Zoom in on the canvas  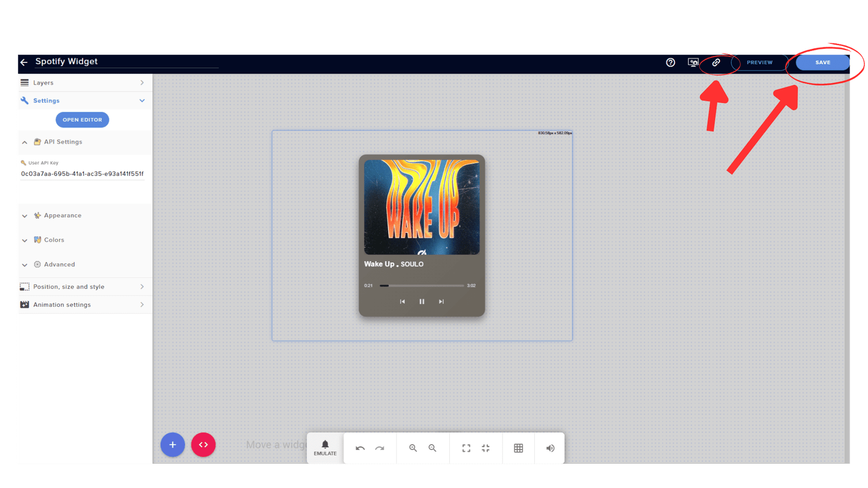tap(413, 448)
